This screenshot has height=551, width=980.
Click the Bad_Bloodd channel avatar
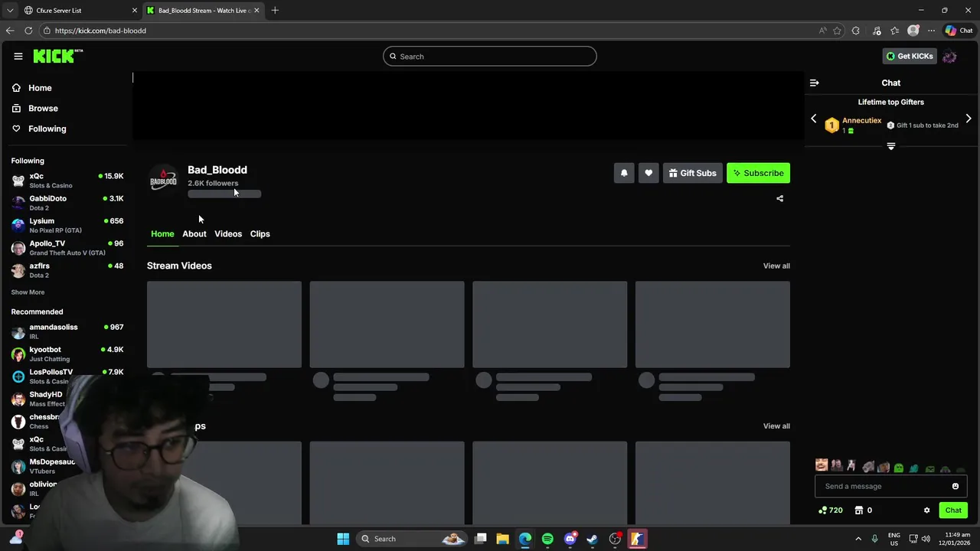point(163,179)
